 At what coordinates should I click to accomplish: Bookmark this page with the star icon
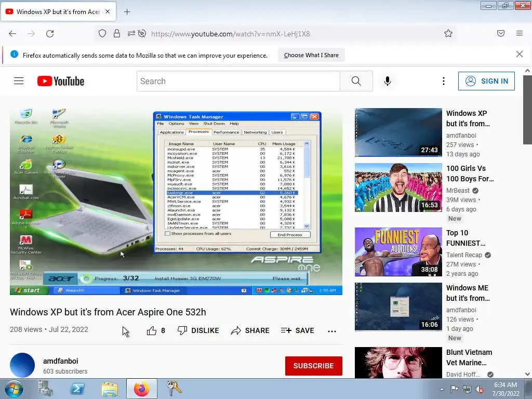448,33
